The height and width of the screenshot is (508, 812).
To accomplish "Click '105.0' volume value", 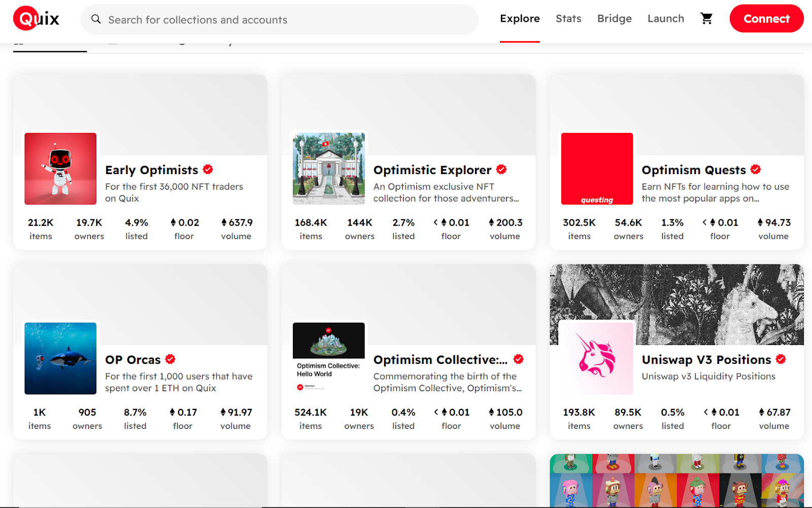I will (510, 413).
